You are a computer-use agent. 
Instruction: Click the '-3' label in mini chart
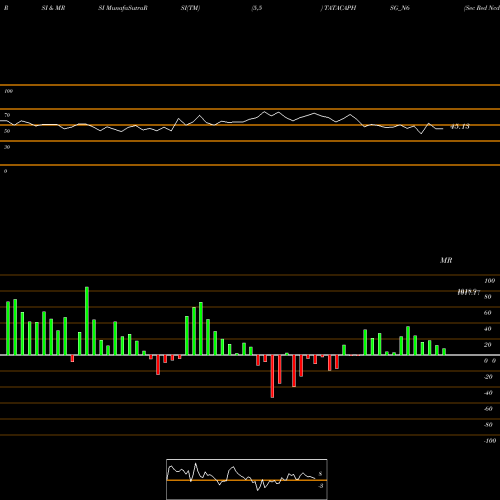320,486
